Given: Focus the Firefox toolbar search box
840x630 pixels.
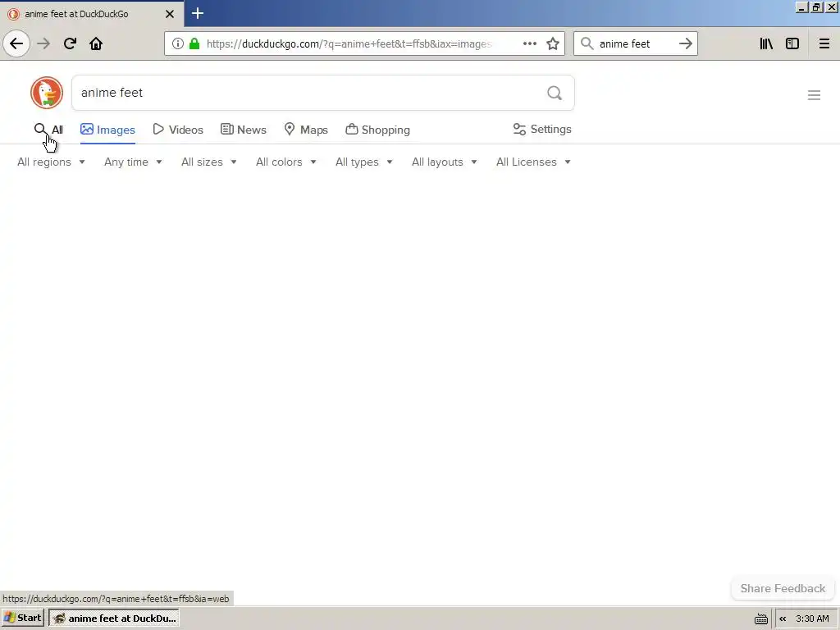Looking at the screenshot, I should coord(636,43).
